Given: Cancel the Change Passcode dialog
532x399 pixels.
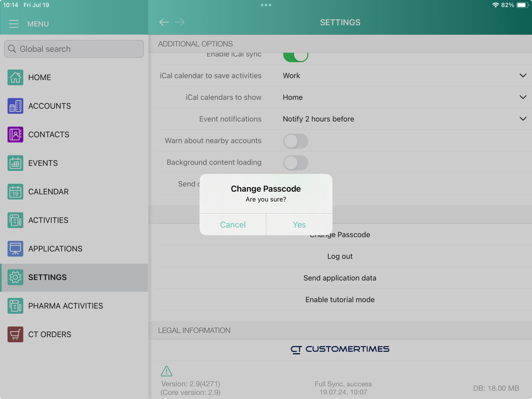Looking at the screenshot, I should pyautogui.click(x=233, y=225).
